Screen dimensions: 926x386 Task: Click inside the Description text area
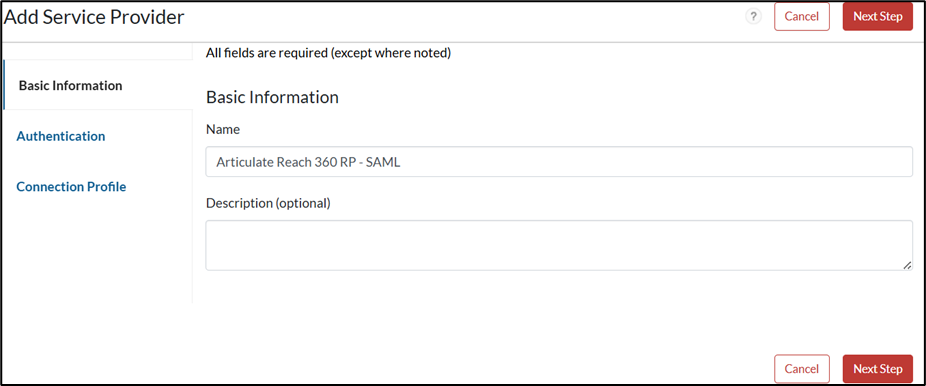(x=559, y=246)
